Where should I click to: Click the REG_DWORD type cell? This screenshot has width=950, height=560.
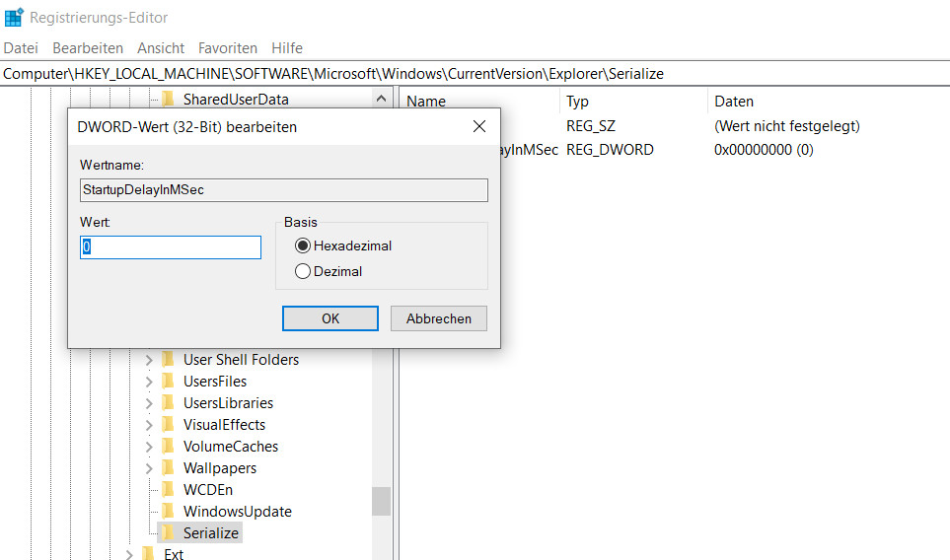click(610, 150)
